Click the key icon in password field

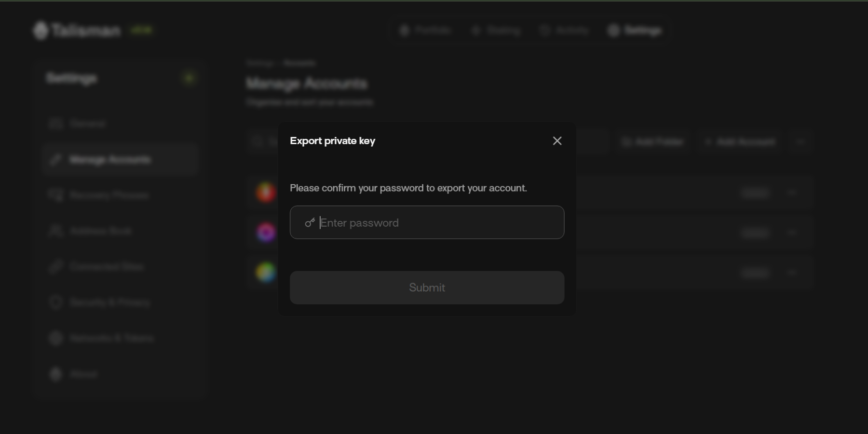click(x=310, y=223)
